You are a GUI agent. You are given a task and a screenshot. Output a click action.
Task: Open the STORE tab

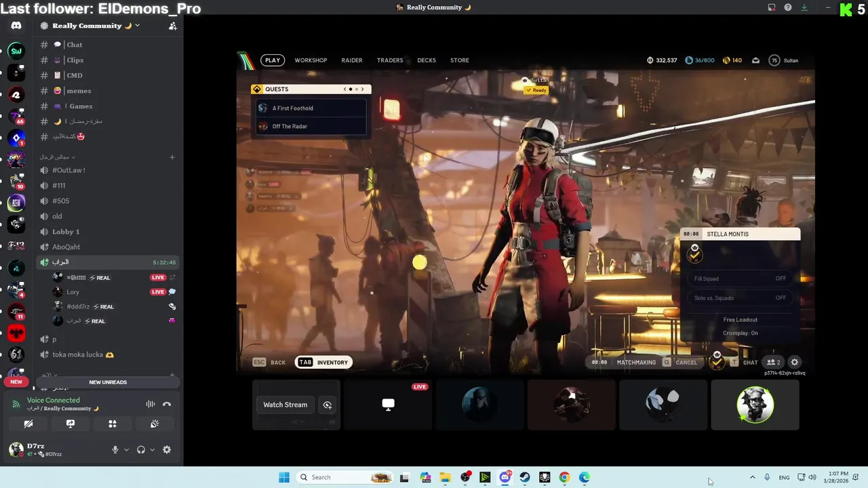(460, 60)
